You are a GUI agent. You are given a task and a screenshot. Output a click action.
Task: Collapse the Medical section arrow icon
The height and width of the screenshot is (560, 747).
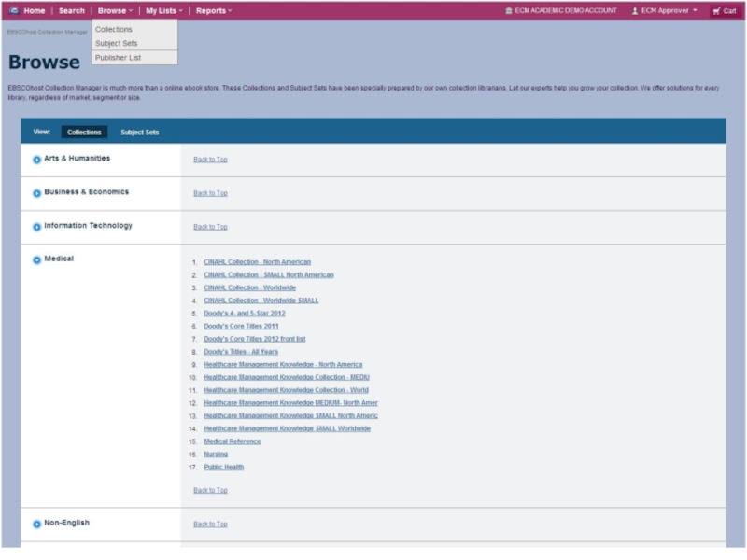pyautogui.click(x=37, y=260)
